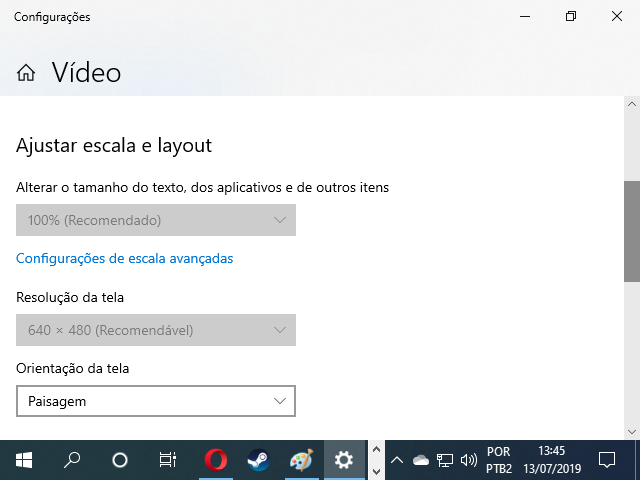Open the Action Center notifications icon
Viewport: 640px width, 480px height.
pos(607,460)
